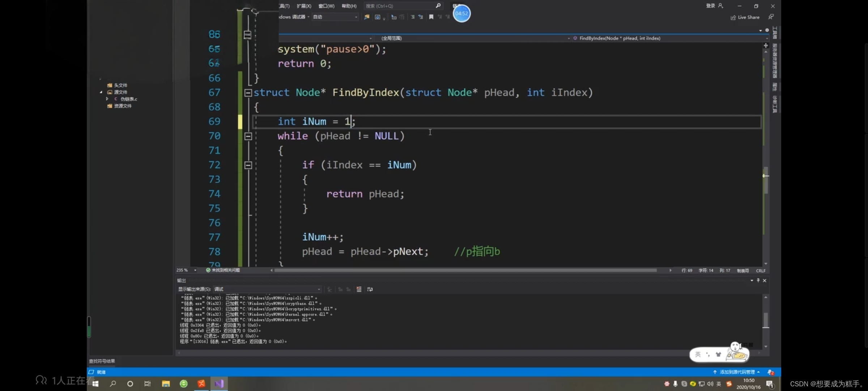Click the 制表符 indentation indicator
The width and height of the screenshot is (868, 391).
click(743, 271)
